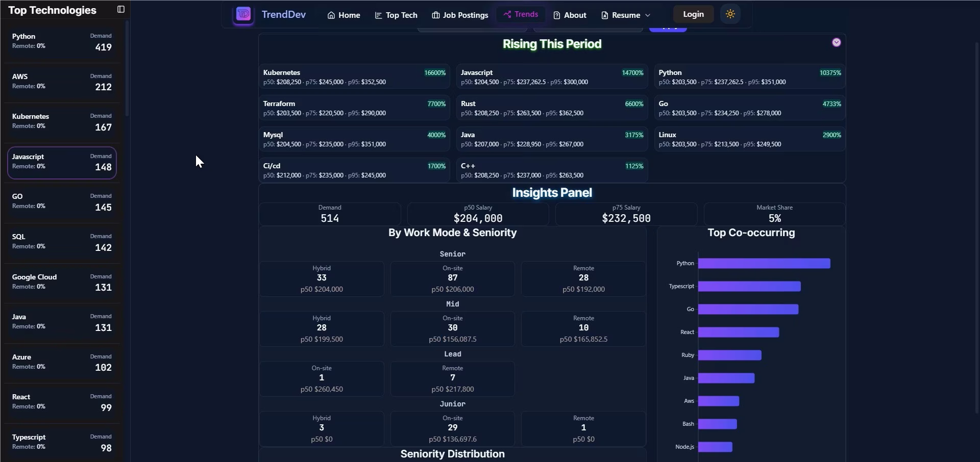Select Google Cloud in the sidebar

tap(62, 283)
